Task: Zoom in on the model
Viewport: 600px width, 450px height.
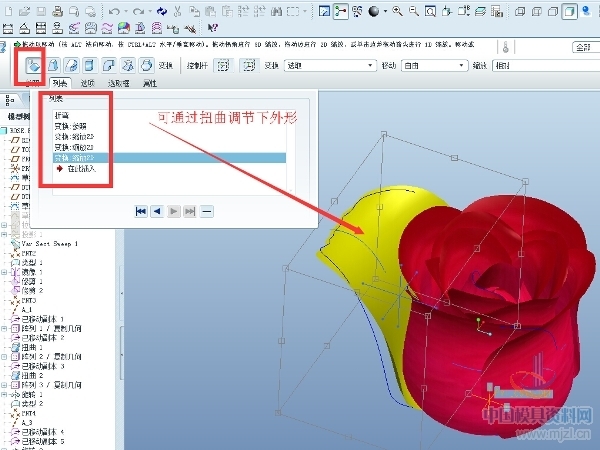Action: pyautogui.click(x=398, y=11)
